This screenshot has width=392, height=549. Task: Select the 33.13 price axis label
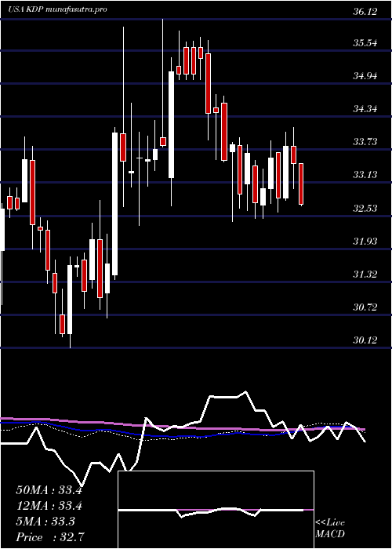[x=365, y=175]
